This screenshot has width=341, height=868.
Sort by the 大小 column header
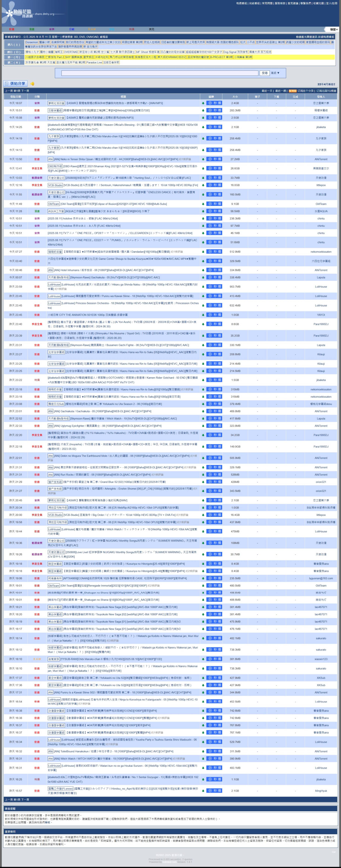click(x=235, y=97)
